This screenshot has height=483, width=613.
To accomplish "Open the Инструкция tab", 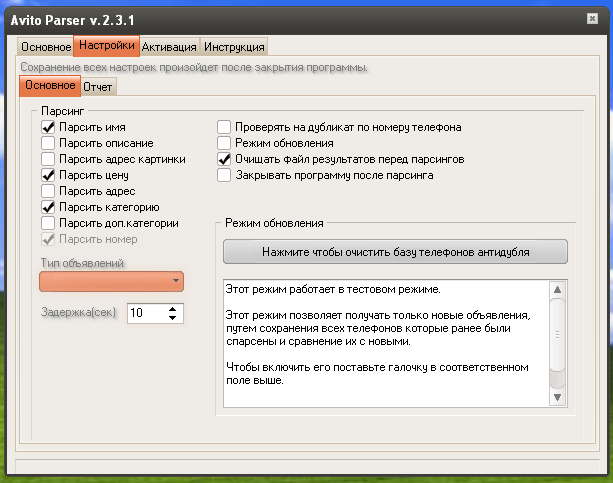I will coord(233,47).
